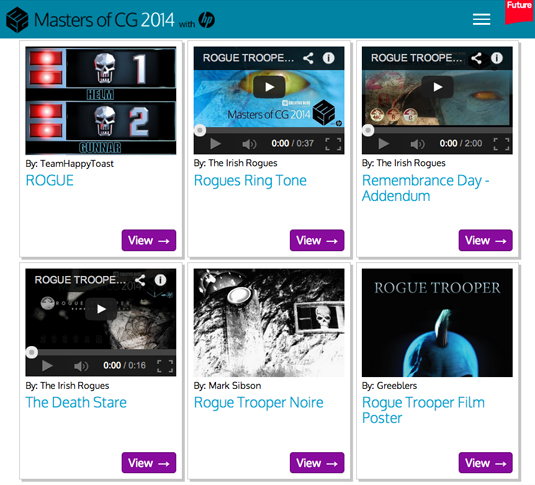The width and height of the screenshot is (535, 485).
Task: Show info for Remembrance Day Addendum video
Action: (497, 58)
